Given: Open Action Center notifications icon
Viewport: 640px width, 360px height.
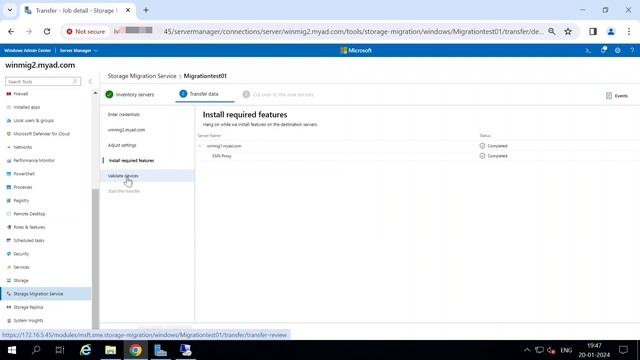Looking at the screenshot, I should 623,350.
